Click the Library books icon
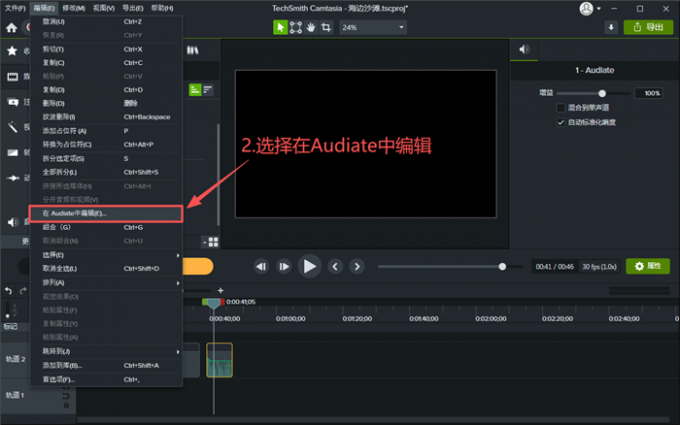This screenshot has width=680, height=425. click(x=193, y=51)
